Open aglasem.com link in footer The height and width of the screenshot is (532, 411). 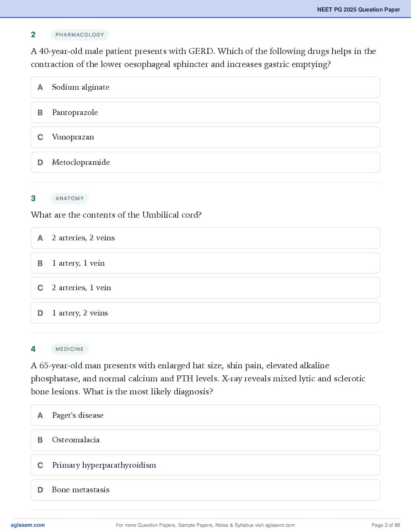click(28, 525)
